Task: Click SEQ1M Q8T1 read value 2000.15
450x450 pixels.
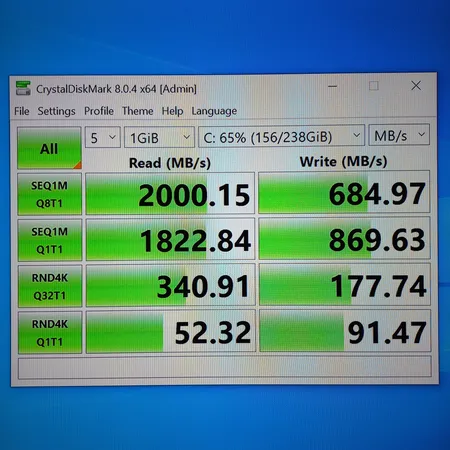Action: (x=170, y=193)
